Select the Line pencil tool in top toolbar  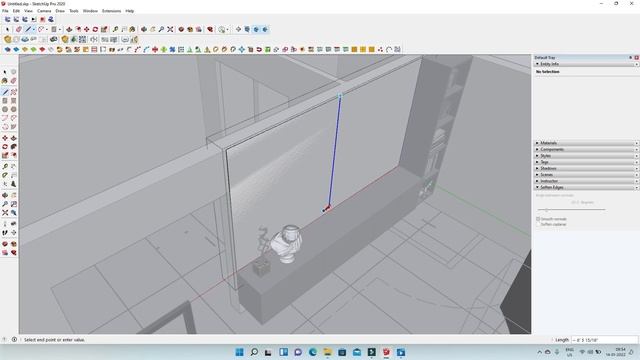(28, 29)
